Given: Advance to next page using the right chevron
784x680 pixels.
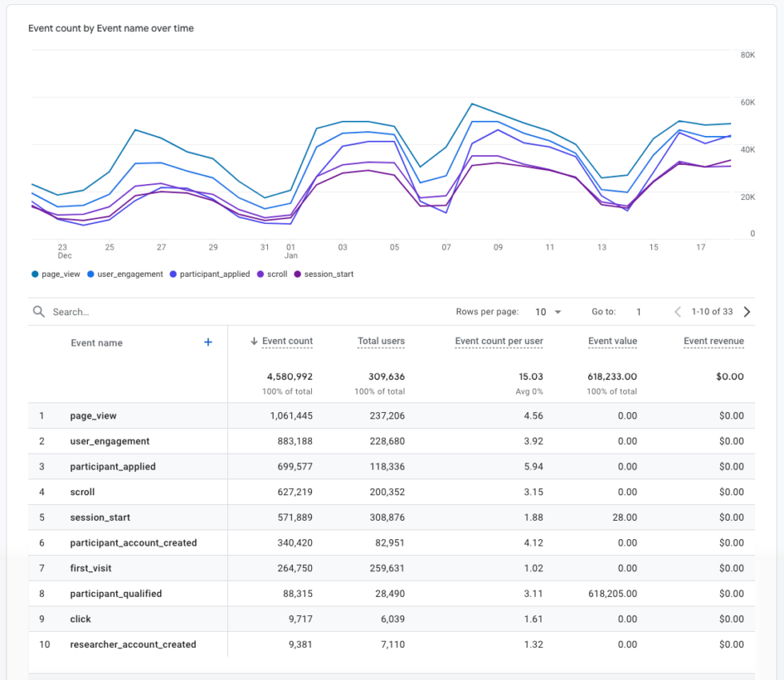Looking at the screenshot, I should [x=746, y=312].
